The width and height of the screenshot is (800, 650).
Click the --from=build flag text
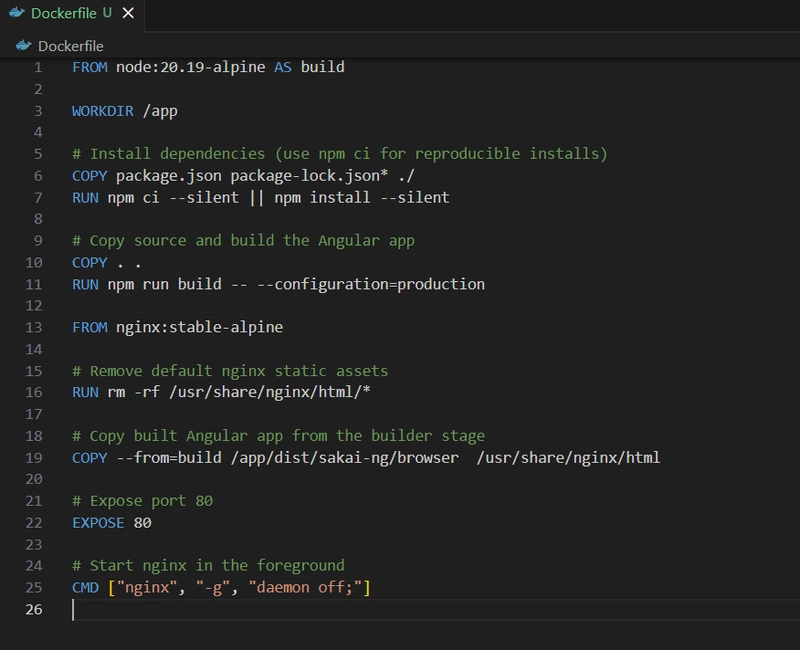point(167,458)
